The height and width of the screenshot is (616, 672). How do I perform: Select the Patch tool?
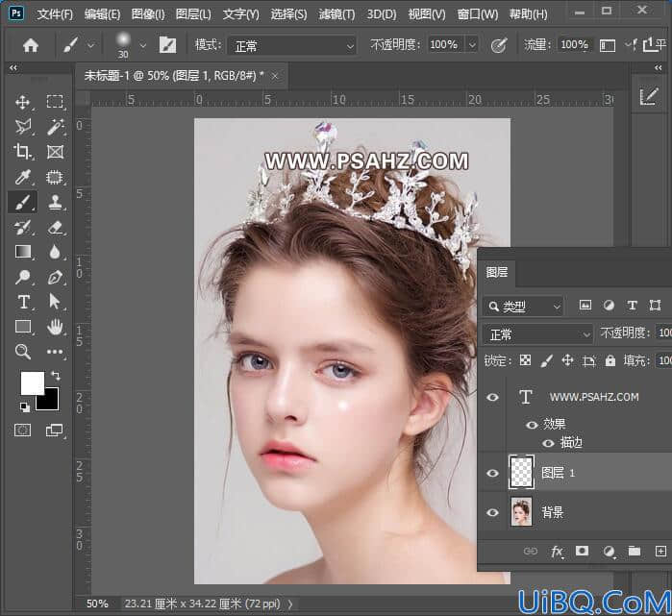[x=55, y=177]
